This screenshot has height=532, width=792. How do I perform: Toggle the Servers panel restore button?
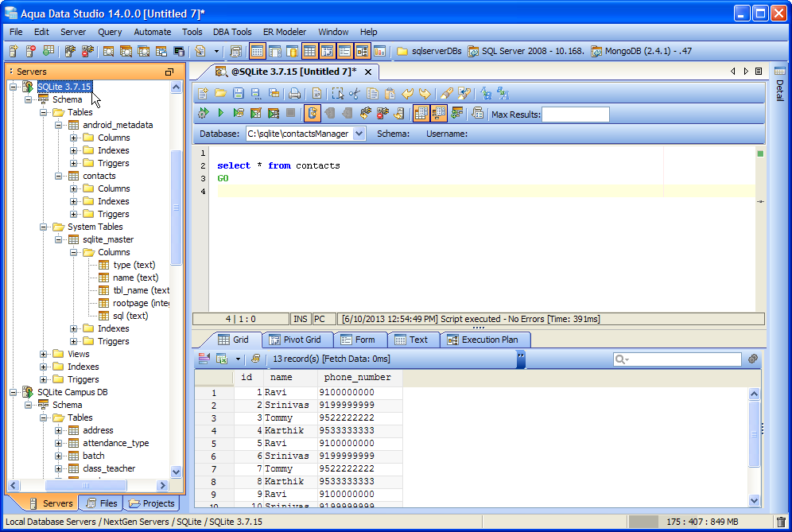pyautogui.click(x=169, y=72)
